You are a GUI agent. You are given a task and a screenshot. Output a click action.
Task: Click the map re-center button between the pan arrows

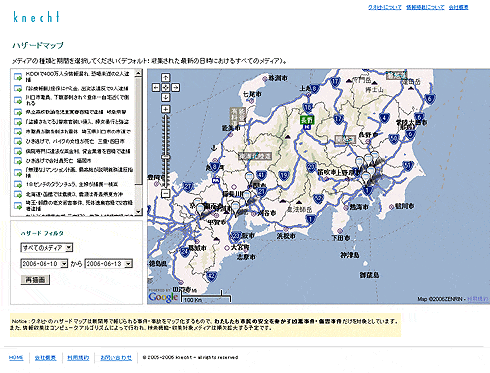[x=166, y=87]
